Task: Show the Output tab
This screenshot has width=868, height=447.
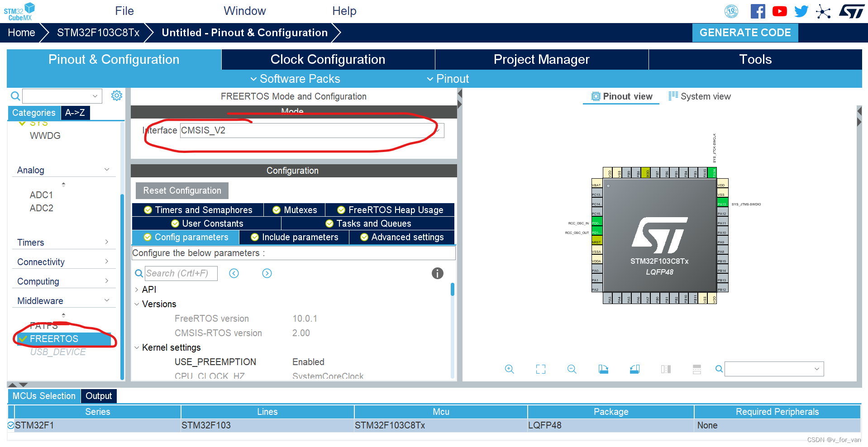Action: tap(99, 396)
